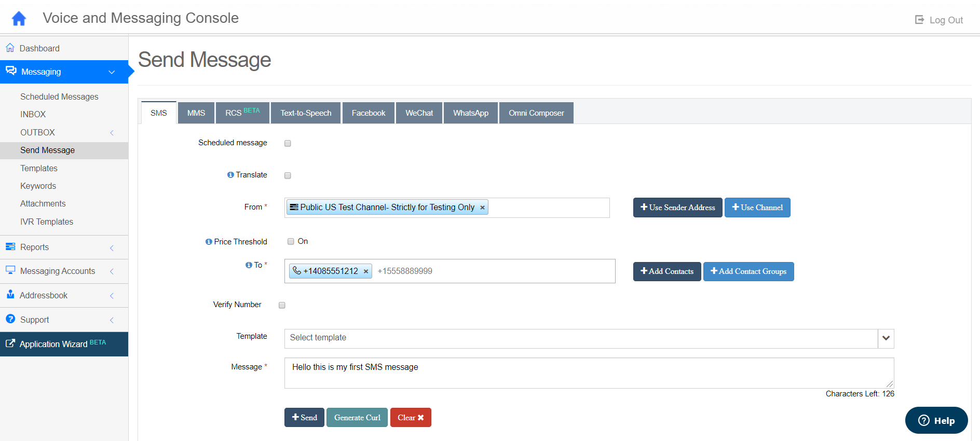Click the Log Out icon
The width and height of the screenshot is (980, 441).
pos(919,20)
